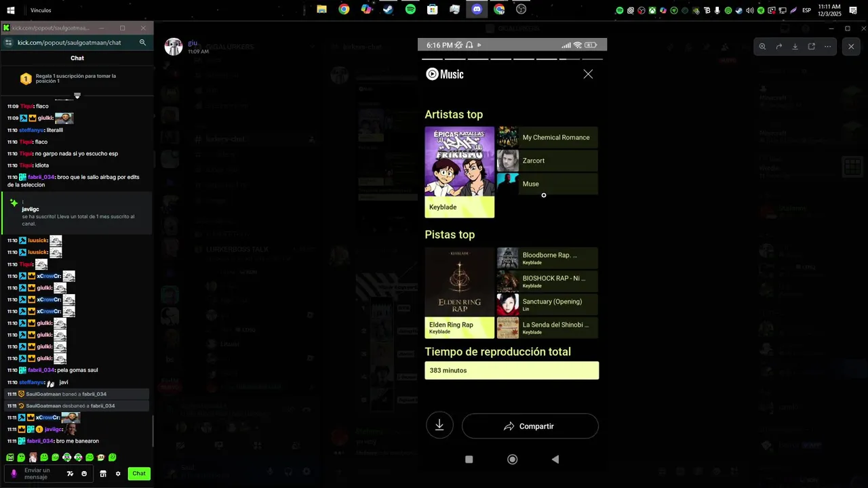This screenshot has height=488, width=868.
Task: Close the YouTube Music recap overlay
Action: pyautogui.click(x=588, y=75)
